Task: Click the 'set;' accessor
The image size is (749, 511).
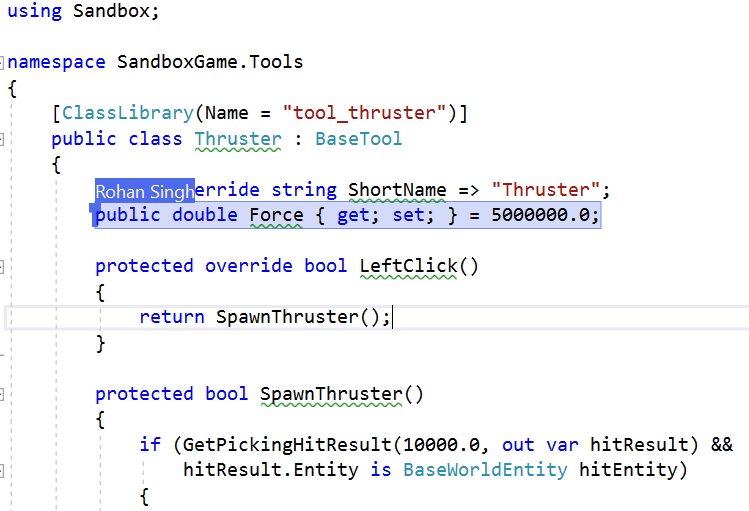Action: pyautogui.click(x=413, y=215)
